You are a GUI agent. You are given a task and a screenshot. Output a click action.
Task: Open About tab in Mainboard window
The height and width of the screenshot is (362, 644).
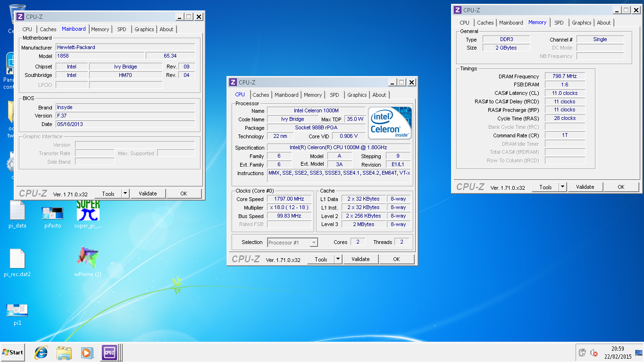167,29
